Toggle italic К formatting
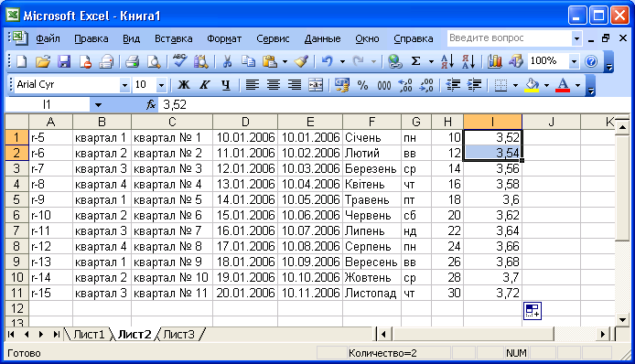635x364 pixels. [205, 85]
